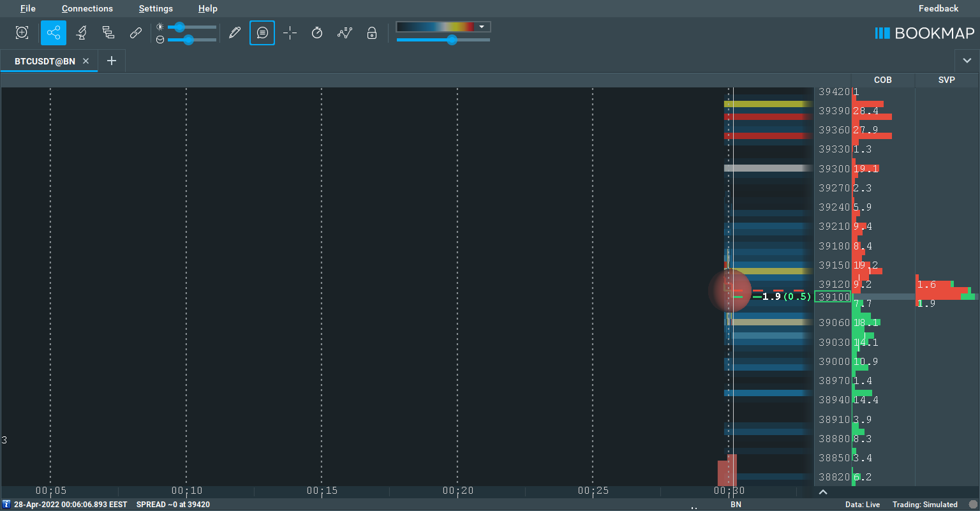Viewport: 980px width, 511px height.
Task: Add a new chart tab with plus button
Action: tap(112, 61)
